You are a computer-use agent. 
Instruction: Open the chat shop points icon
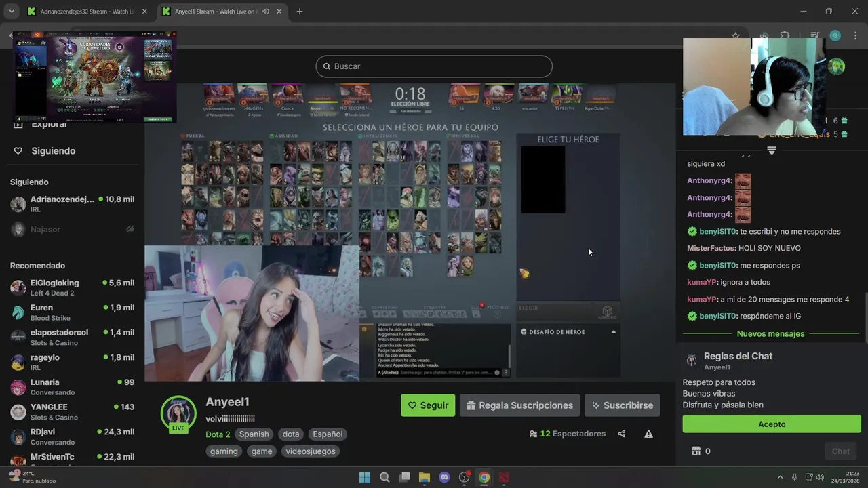pos(695,451)
